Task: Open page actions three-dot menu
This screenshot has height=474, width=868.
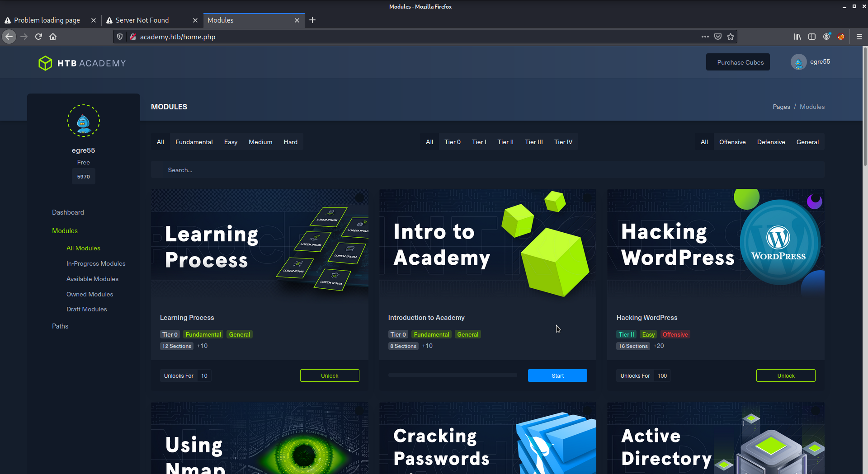Action: coord(705,37)
